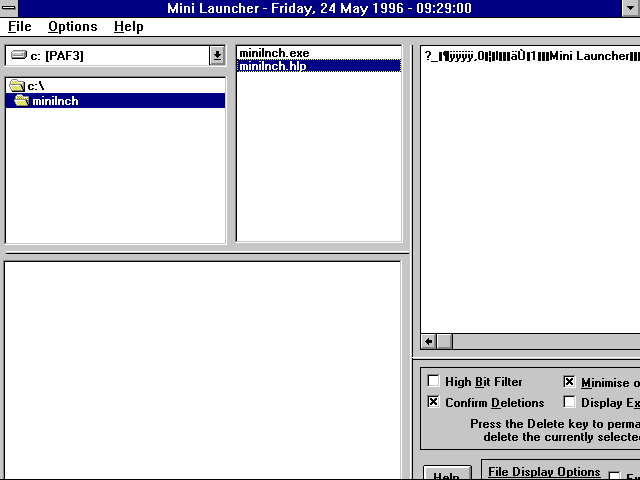The image size is (640, 480).
Task: Open the drive list dropdown arrow
Action: [x=217, y=55]
